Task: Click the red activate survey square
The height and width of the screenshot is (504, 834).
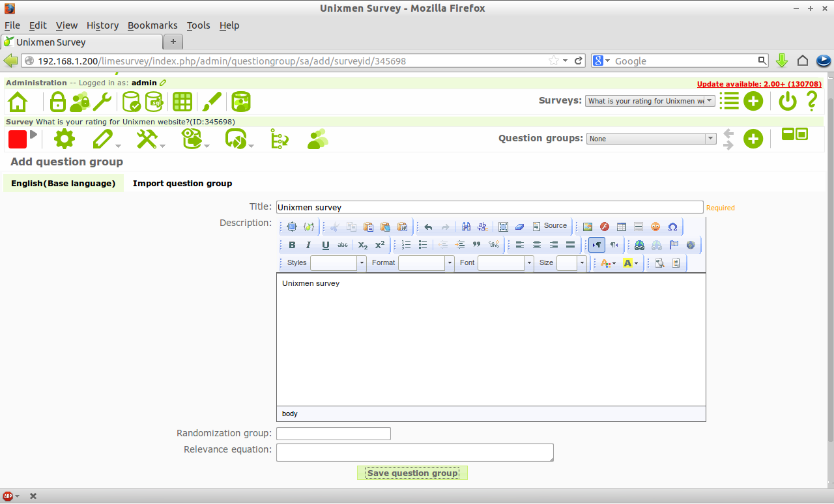Action: [x=18, y=139]
